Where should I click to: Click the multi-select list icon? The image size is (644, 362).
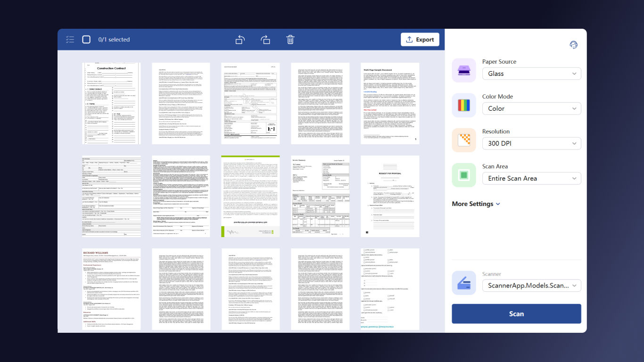[70, 40]
